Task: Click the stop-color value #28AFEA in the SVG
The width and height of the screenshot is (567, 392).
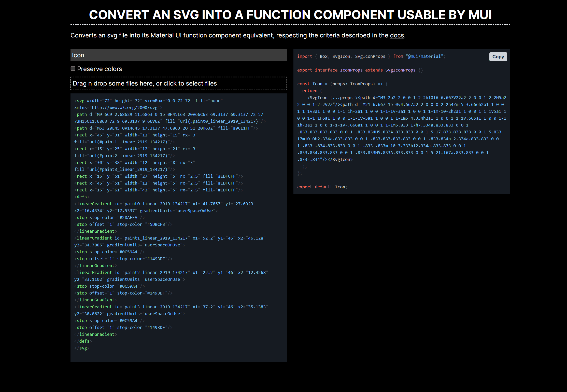Action: tap(129, 217)
